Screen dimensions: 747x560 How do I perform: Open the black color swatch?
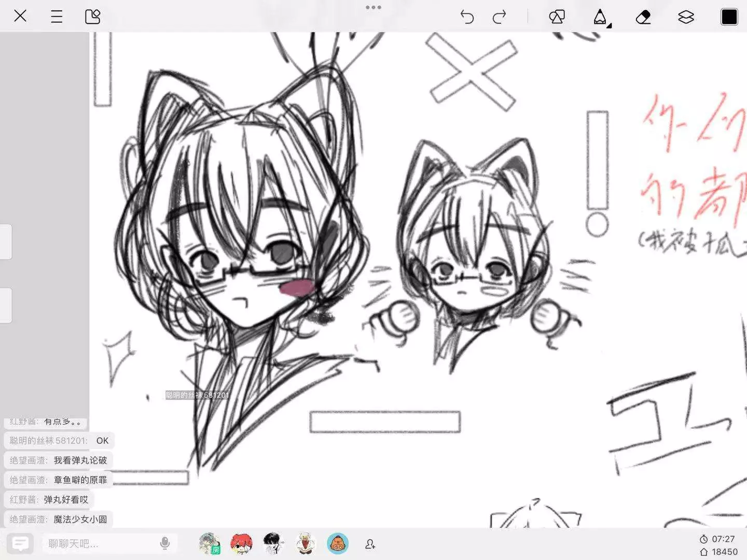click(729, 17)
